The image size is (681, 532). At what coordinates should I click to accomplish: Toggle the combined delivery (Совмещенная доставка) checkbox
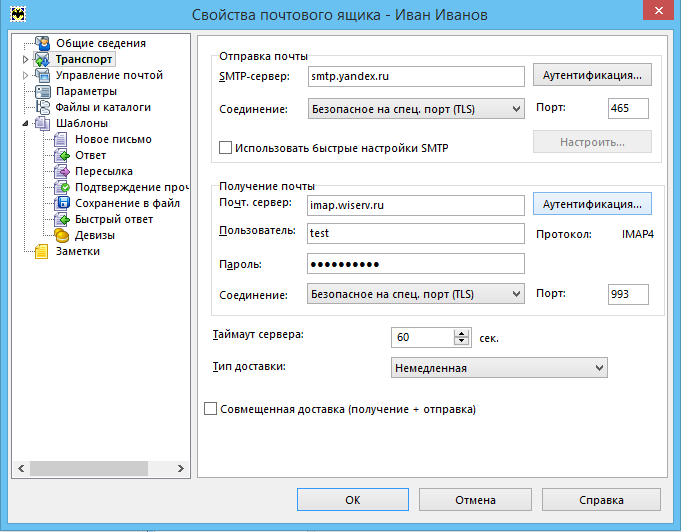[210, 409]
